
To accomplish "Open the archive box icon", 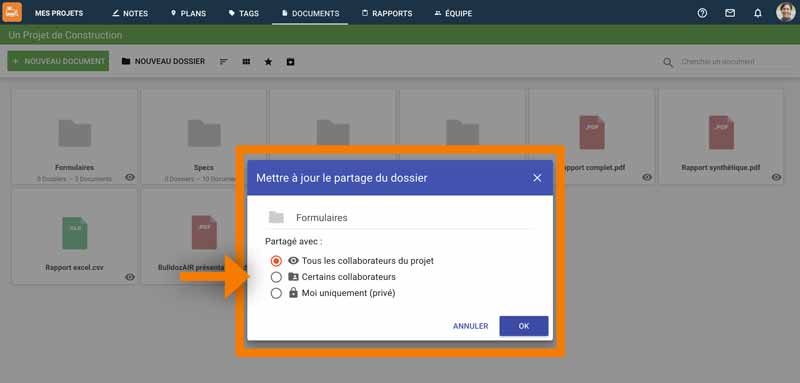I will coord(290,62).
